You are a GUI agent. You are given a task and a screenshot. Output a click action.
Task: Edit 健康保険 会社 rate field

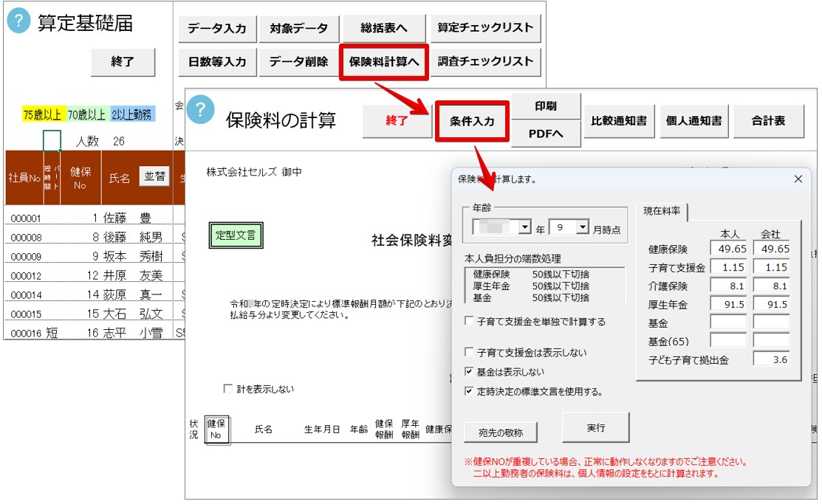point(771,249)
